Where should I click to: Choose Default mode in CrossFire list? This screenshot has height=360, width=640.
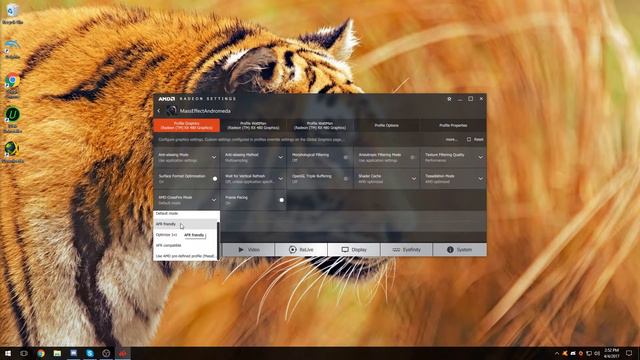(186, 214)
